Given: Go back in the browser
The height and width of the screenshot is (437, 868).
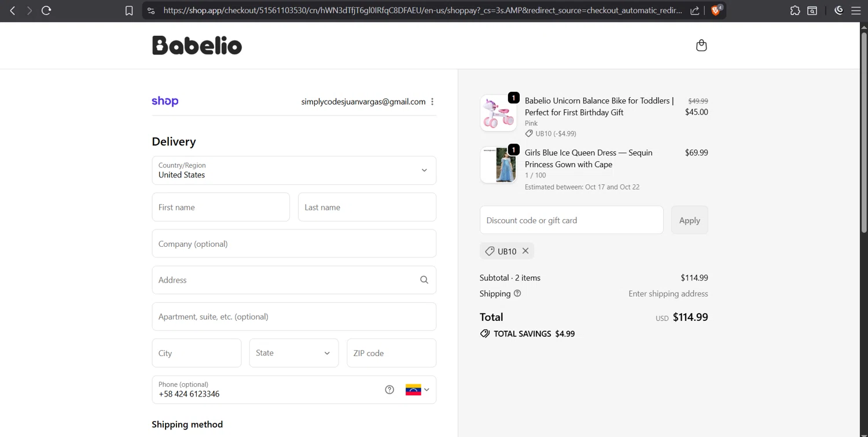Looking at the screenshot, I should click(x=13, y=10).
